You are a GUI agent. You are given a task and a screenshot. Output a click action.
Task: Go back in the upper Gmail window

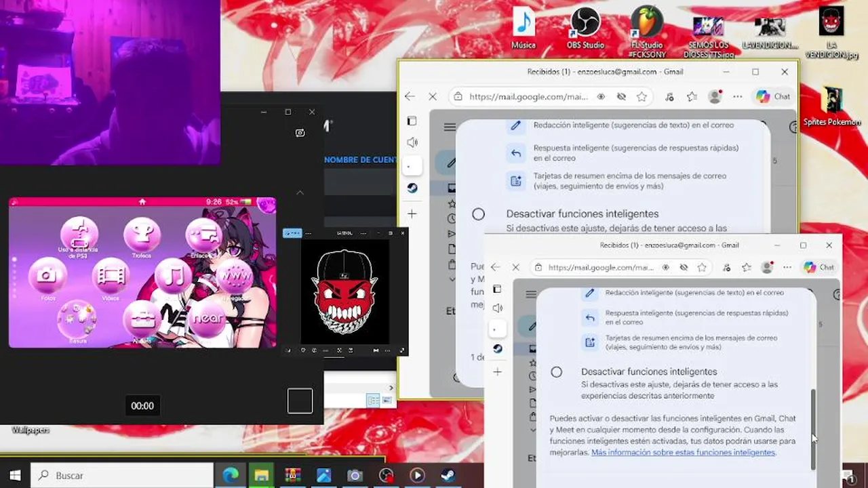410,97
